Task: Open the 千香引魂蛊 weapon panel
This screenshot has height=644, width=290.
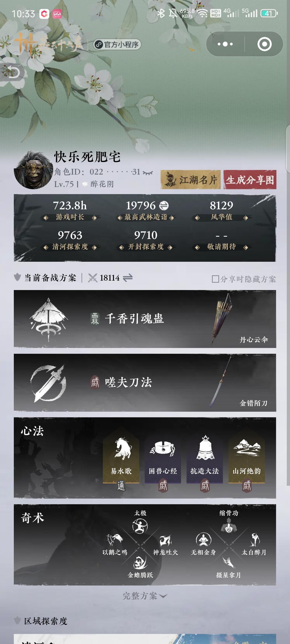Action: coord(145,319)
